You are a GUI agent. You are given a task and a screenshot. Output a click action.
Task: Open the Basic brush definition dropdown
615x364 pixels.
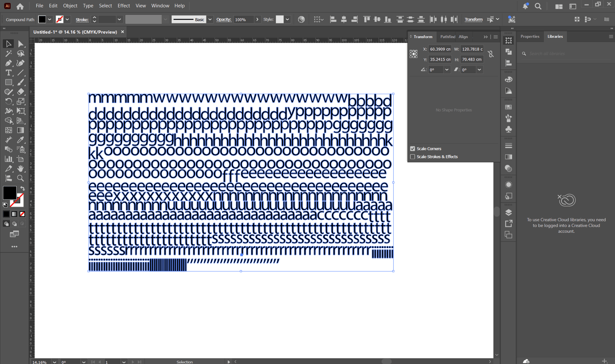(x=210, y=19)
